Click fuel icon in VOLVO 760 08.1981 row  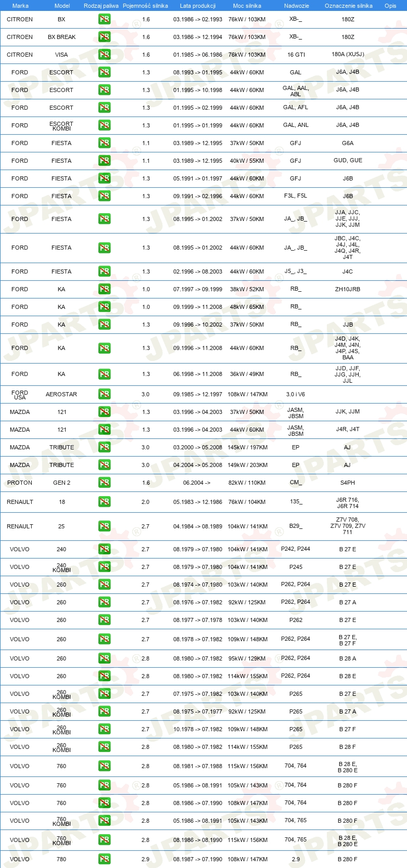(104, 766)
